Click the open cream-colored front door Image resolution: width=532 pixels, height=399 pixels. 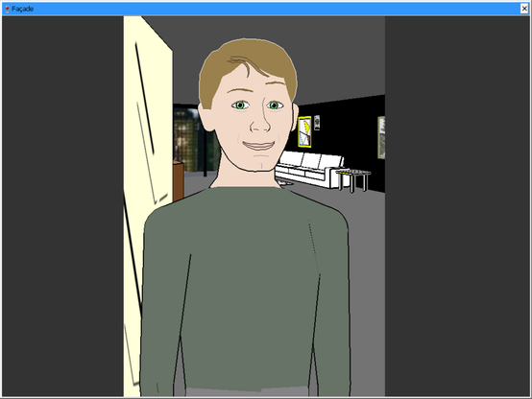[147, 203]
